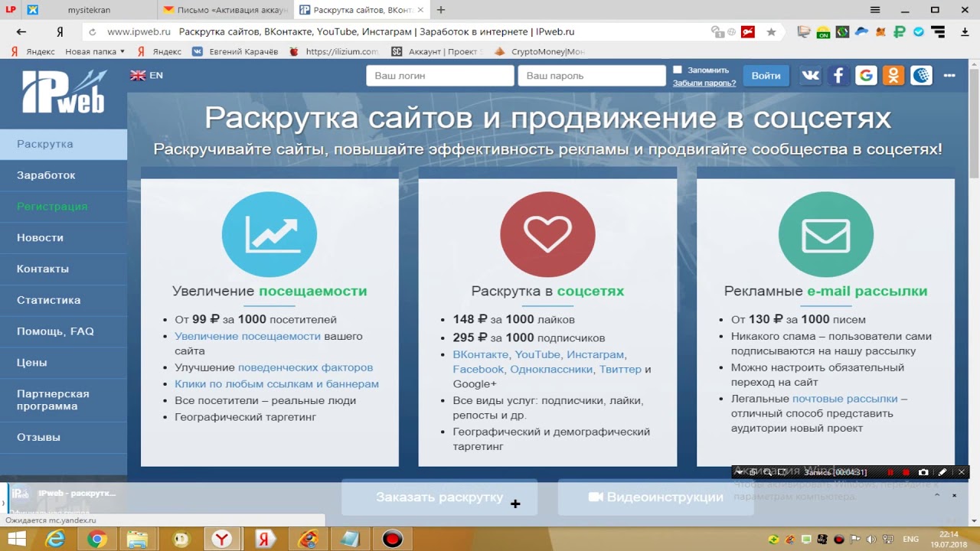Switch language to EN
The height and width of the screenshot is (551, 980).
click(x=146, y=75)
